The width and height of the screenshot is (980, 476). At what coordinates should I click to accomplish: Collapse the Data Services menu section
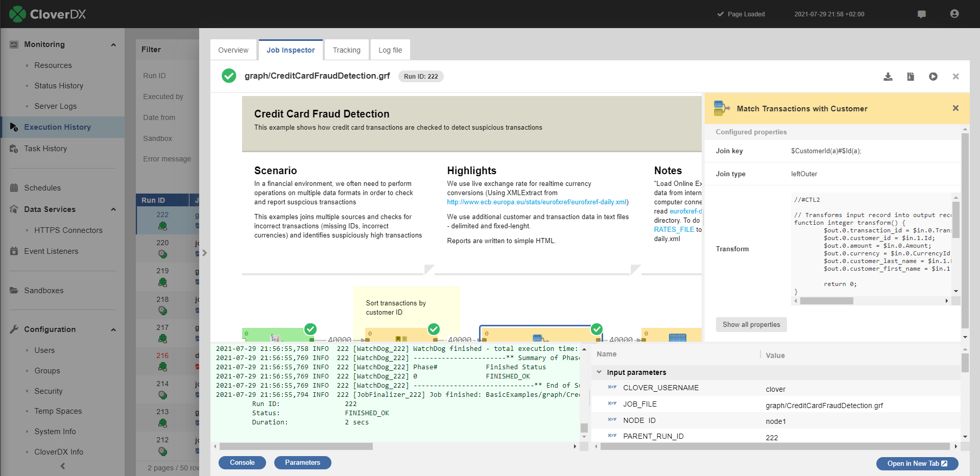[113, 209]
